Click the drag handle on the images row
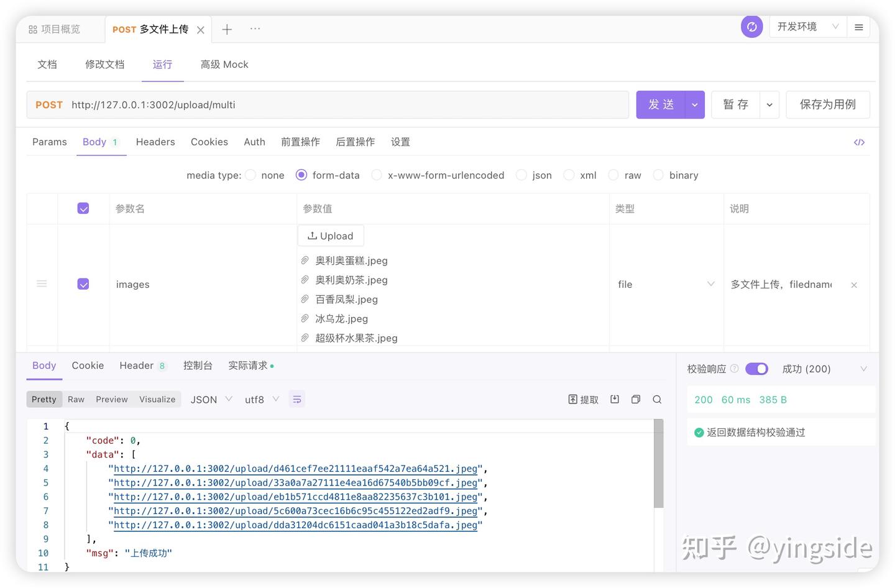Image resolution: width=895 pixels, height=588 pixels. tap(42, 283)
